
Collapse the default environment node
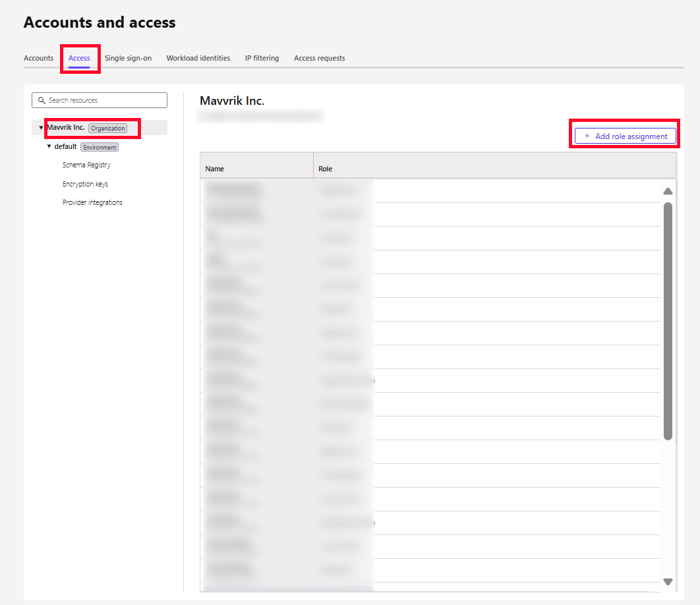[49, 146]
